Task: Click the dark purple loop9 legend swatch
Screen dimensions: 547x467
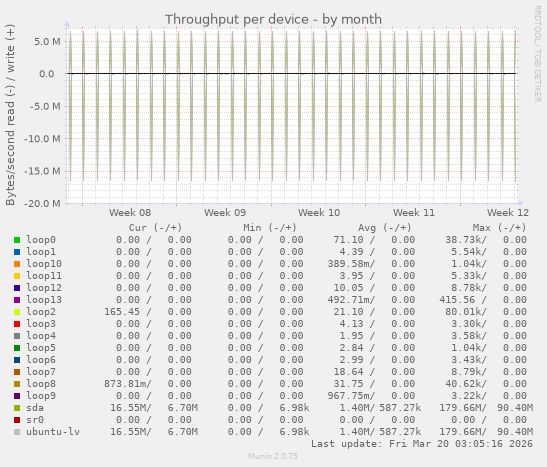Action: [17, 396]
